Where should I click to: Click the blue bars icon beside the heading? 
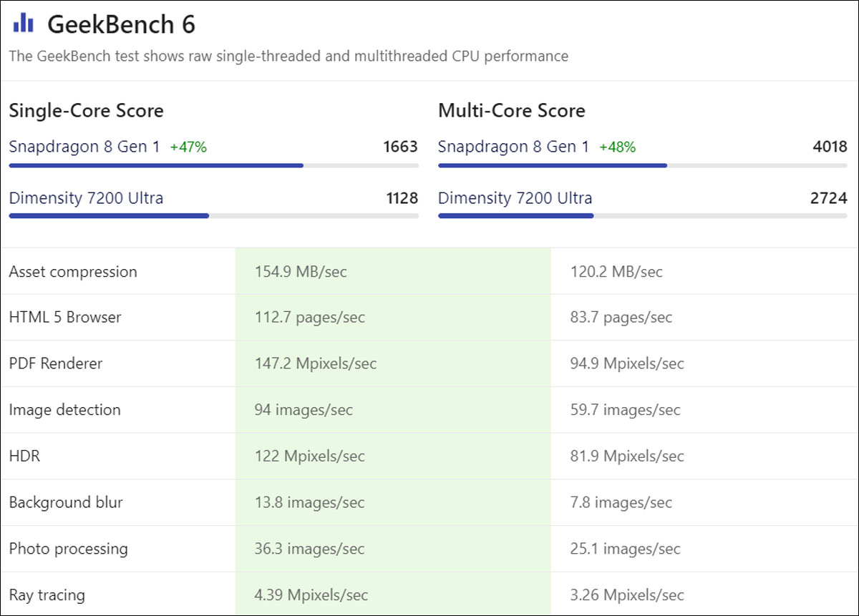[24, 23]
